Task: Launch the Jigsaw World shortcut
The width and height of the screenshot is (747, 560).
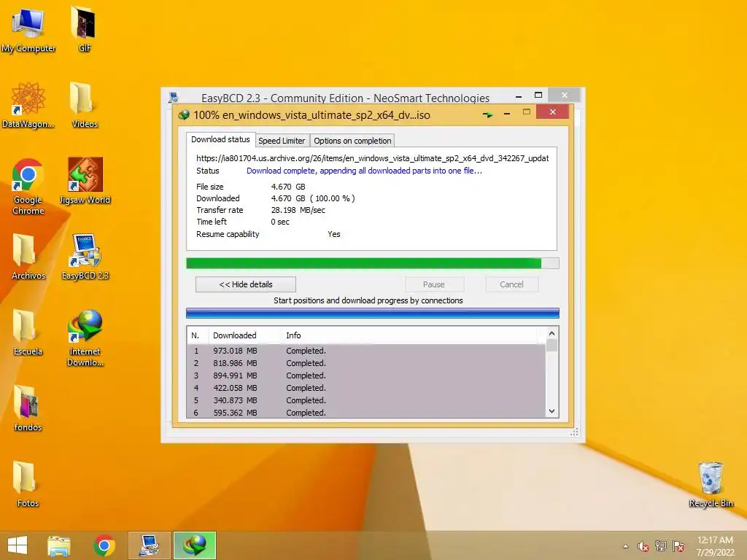Action: (x=85, y=181)
